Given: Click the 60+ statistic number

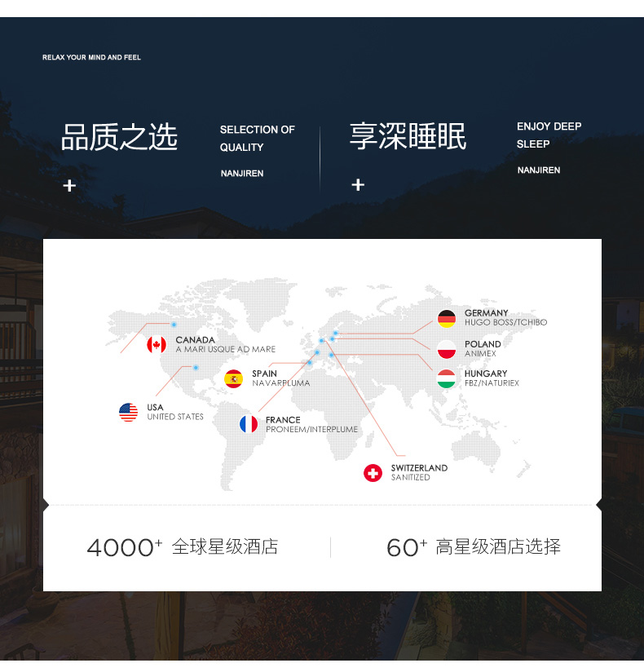Looking at the screenshot, I should (x=407, y=547).
